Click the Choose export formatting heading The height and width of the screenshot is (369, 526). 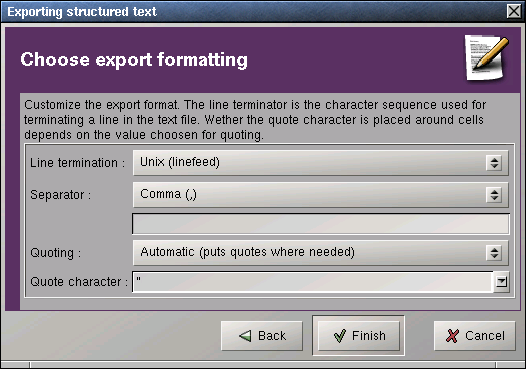coord(134,60)
